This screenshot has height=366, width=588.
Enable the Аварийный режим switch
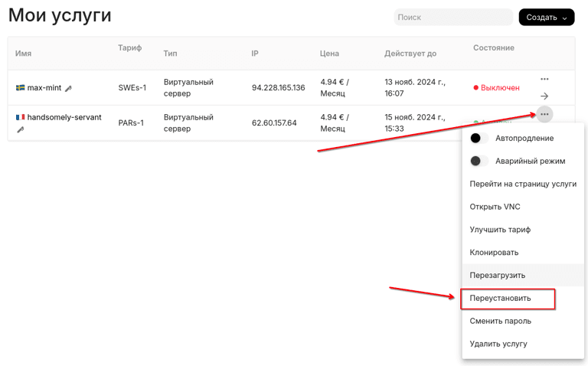coord(479,162)
